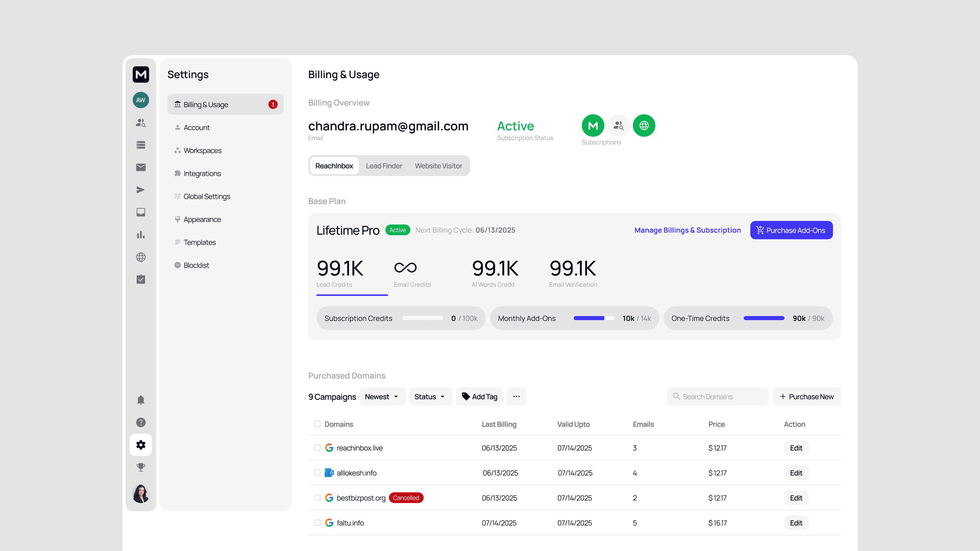Click the help question mark icon
The image size is (980, 551).
141,422
